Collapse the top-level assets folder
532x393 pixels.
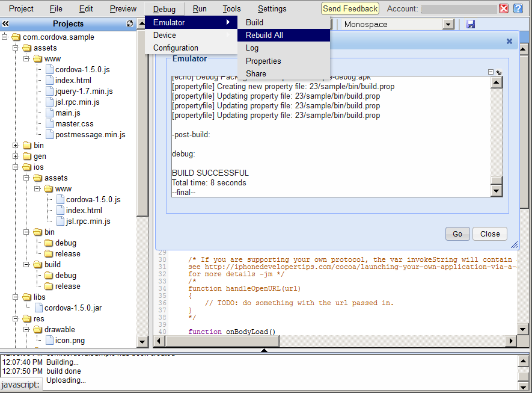coord(16,48)
